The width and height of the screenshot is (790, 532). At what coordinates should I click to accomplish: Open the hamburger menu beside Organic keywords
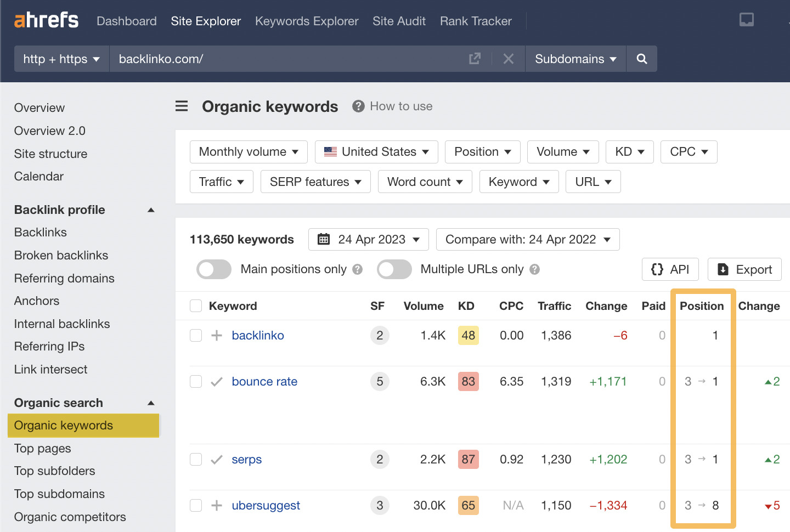click(182, 106)
